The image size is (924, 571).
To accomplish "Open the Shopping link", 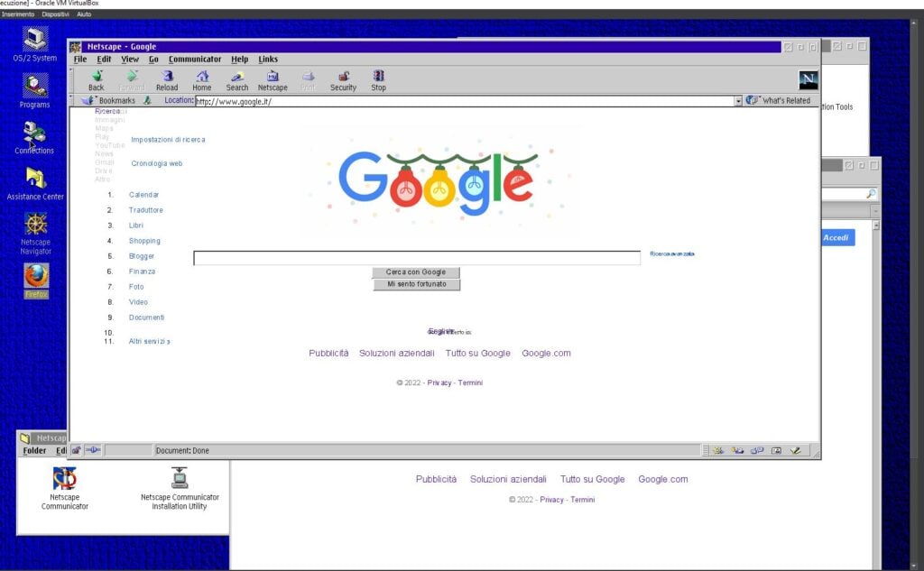I will [x=144, y=241].
